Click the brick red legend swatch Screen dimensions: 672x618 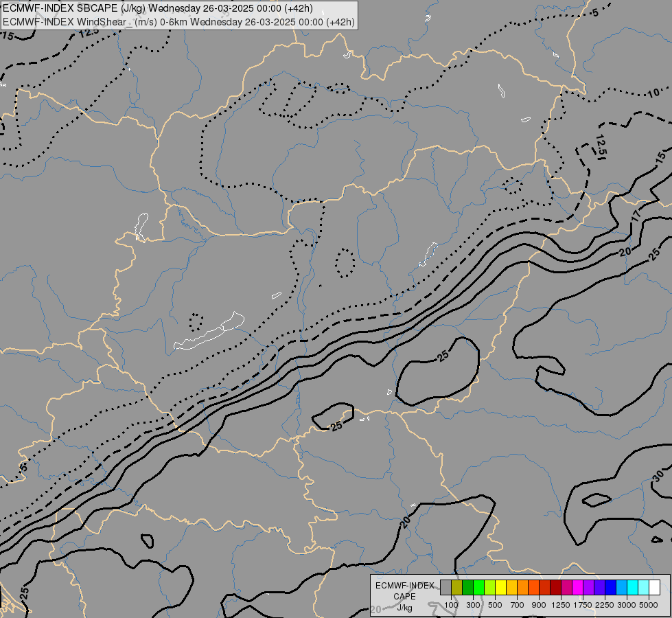pyautogui.click(x=545, y=587)
